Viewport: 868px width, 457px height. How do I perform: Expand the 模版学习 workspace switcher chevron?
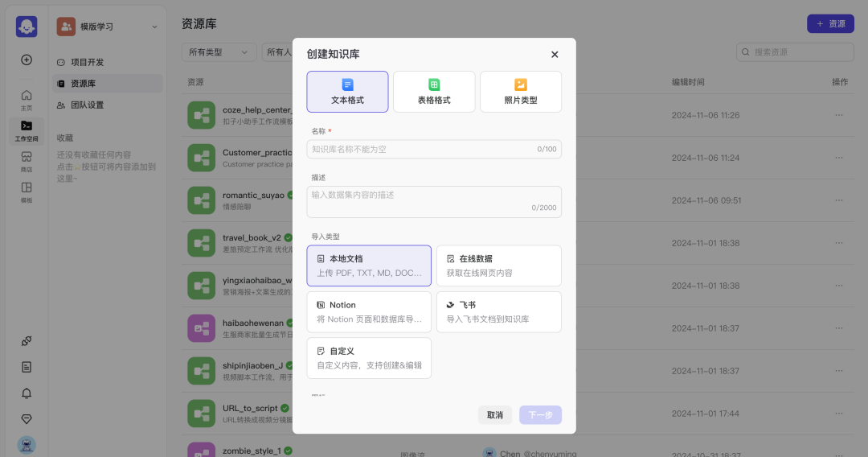click(154, 27)
